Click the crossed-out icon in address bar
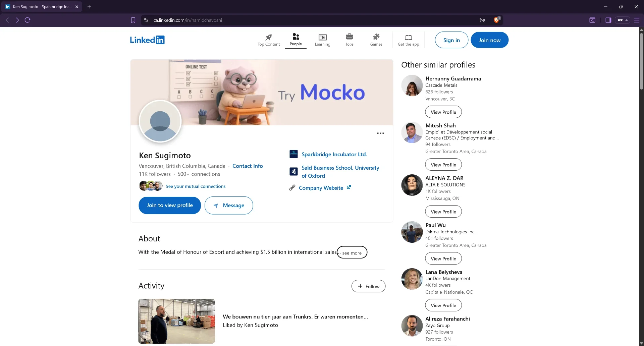644x346 pixels. coord(482,20)
